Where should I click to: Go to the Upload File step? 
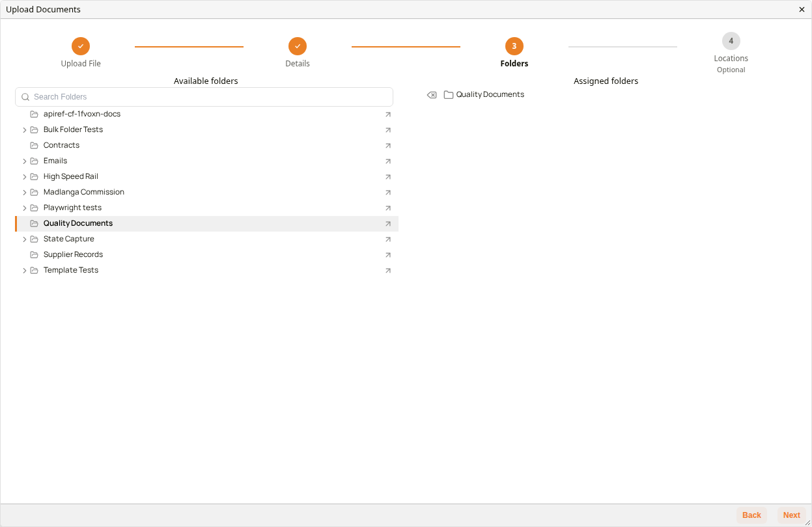[81, 46]
